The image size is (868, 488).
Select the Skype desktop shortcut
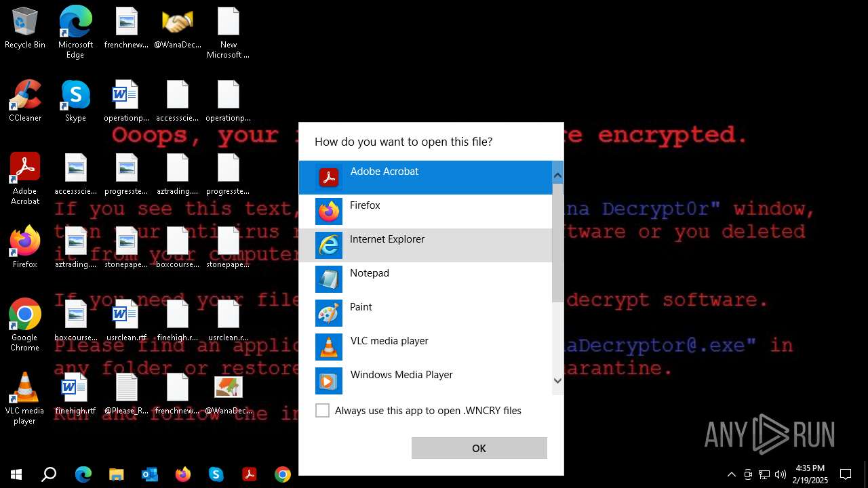point(75,101)
